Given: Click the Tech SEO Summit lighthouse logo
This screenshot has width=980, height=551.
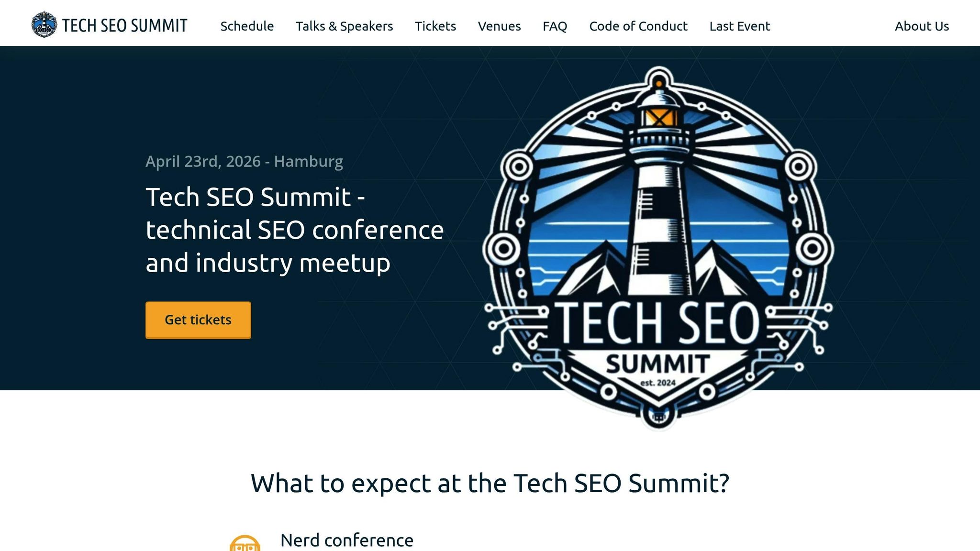Looking at the screenshot, I should coord(45,25).
